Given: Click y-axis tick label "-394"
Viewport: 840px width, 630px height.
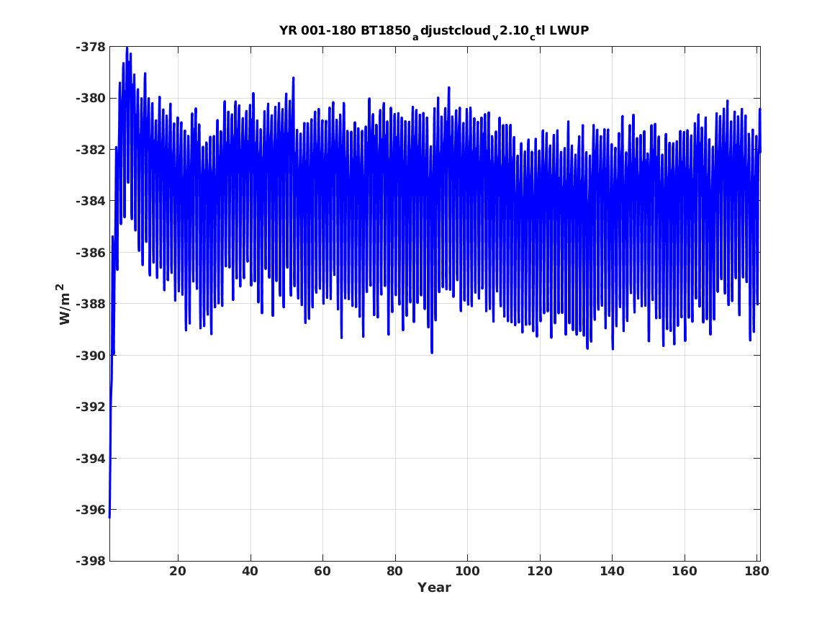Looking at the screenshot, I should point(90,459).
